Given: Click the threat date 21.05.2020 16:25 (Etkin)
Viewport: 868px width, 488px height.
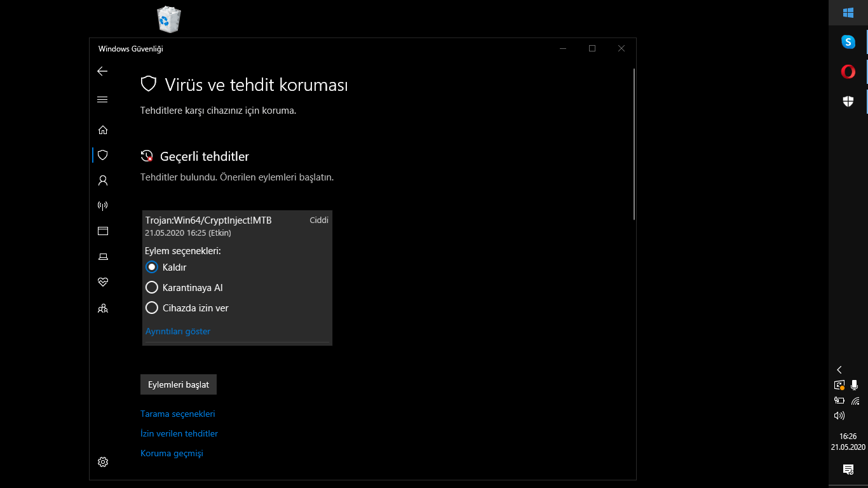Looking at the screenshot, I should 188,233.
